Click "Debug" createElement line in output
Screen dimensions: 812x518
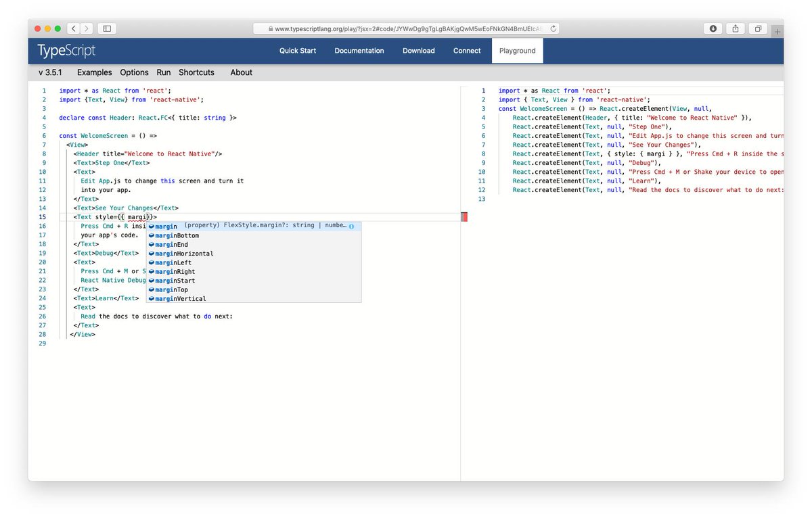coord(587,163)
